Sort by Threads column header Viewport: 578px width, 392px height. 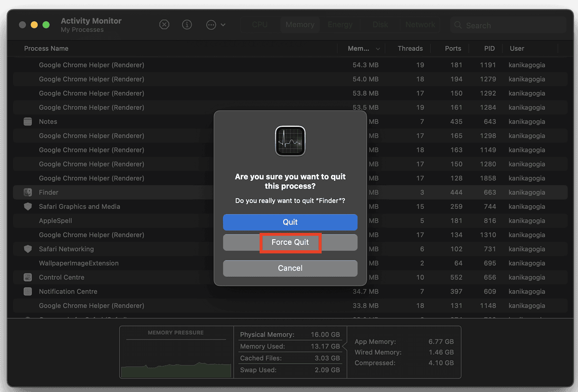pos(410,48)
